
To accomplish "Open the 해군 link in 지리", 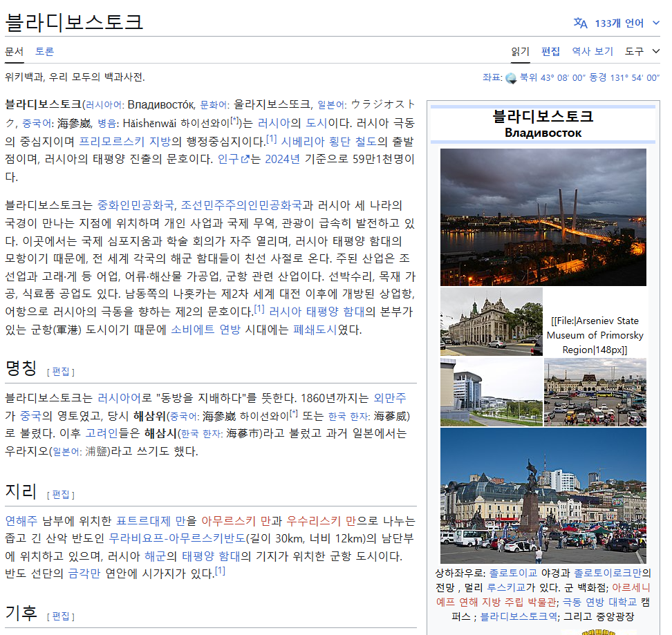I will tap(155, 557).
